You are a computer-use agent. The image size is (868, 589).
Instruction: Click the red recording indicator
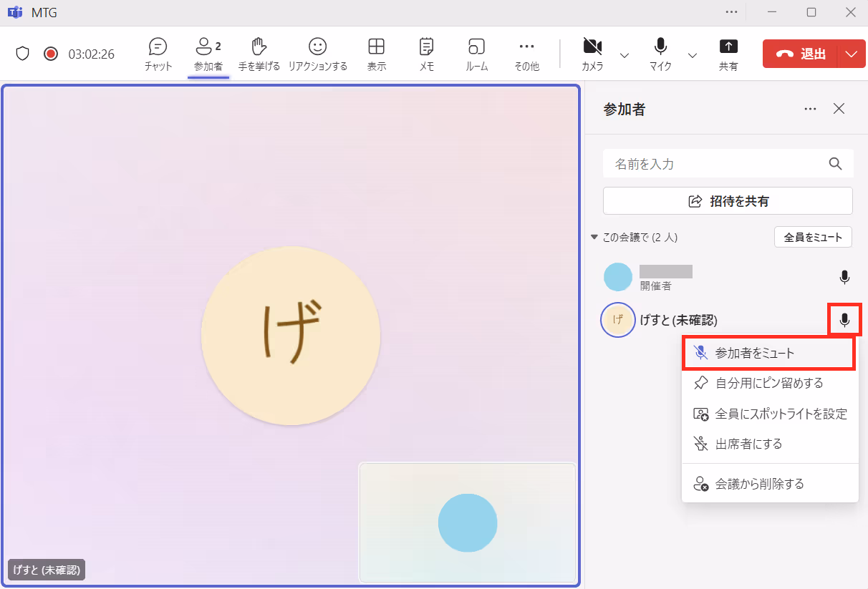pyautogui.click(x=50, y=54)
